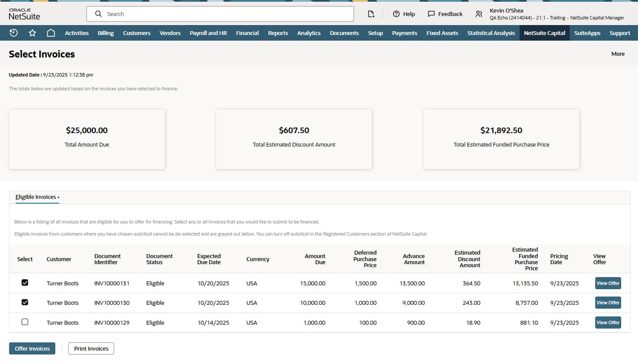Go to home using the house icon
638x364 pixels.
pos(51,32)
